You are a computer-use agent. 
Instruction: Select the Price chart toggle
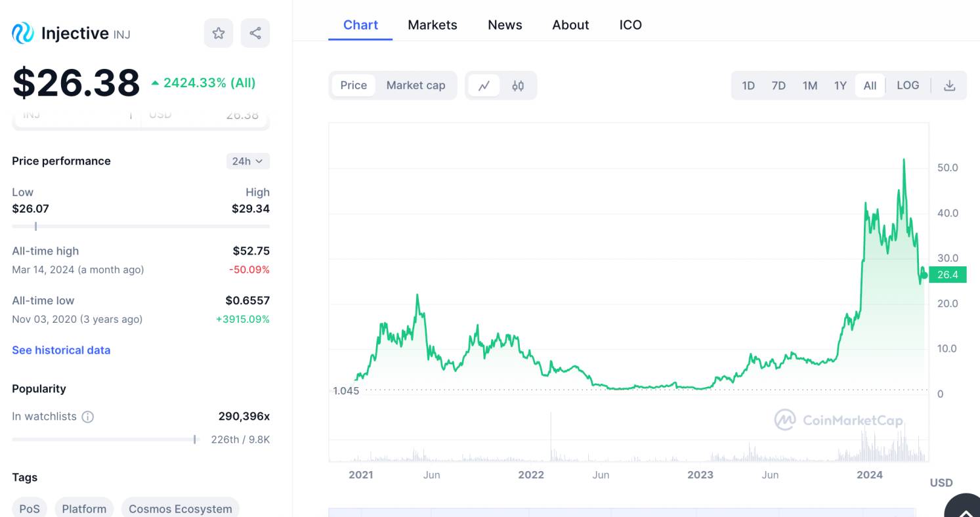pyautogui.click(x=353, y=85)
